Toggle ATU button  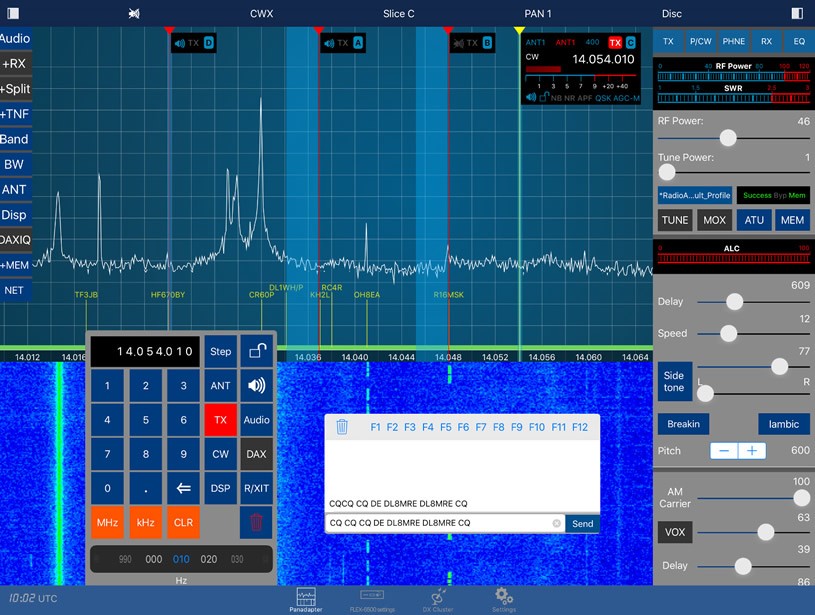tap(754, 220)
